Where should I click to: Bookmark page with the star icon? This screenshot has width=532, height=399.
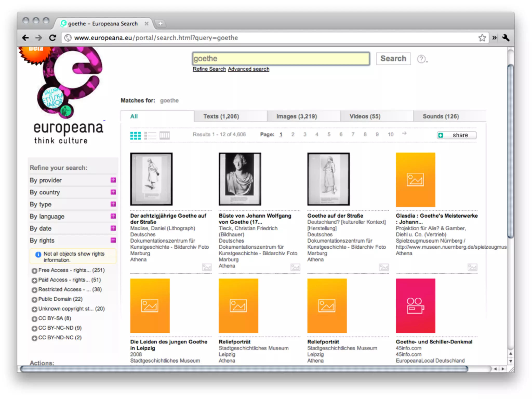click(482, 38)
